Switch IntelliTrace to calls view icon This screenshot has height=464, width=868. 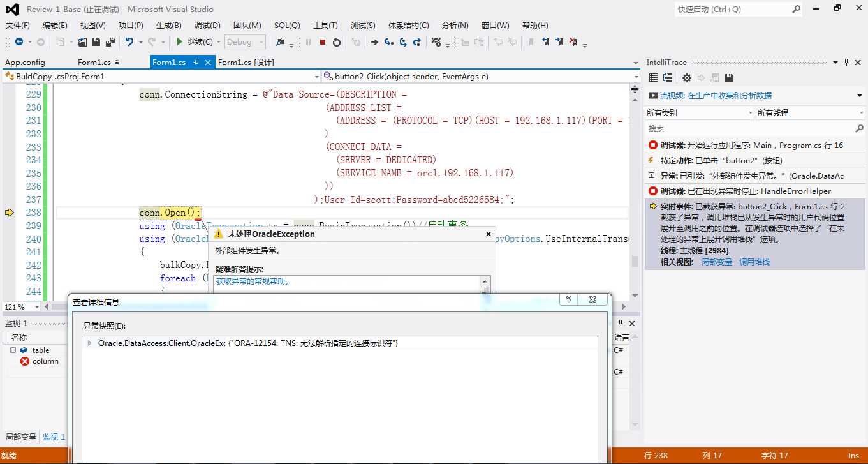pos(668,78)
